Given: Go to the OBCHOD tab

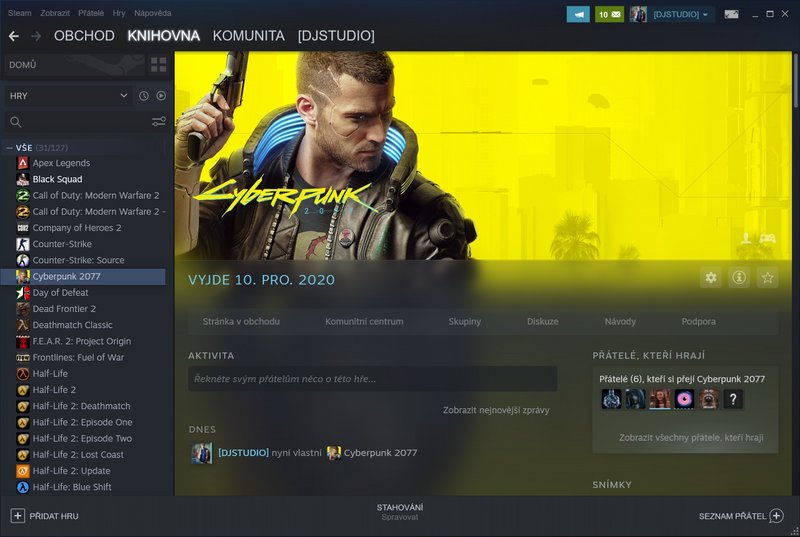Looking at the screenshot, I should tap(84, 36).
